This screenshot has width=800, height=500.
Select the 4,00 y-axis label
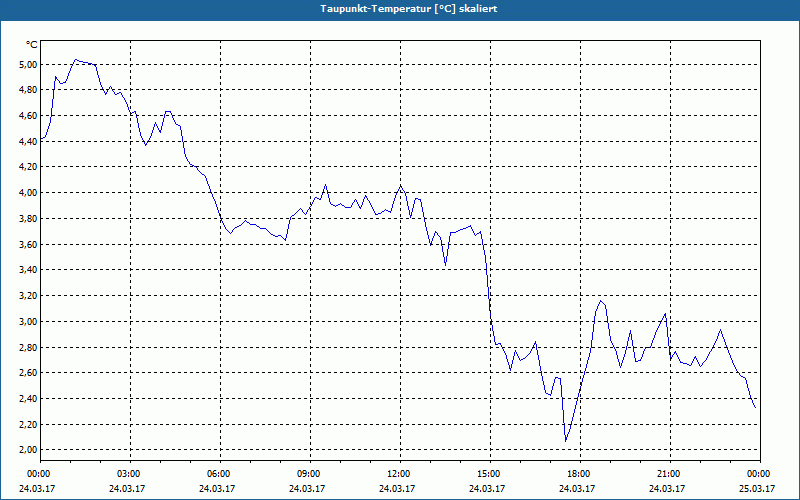point(28,193)
